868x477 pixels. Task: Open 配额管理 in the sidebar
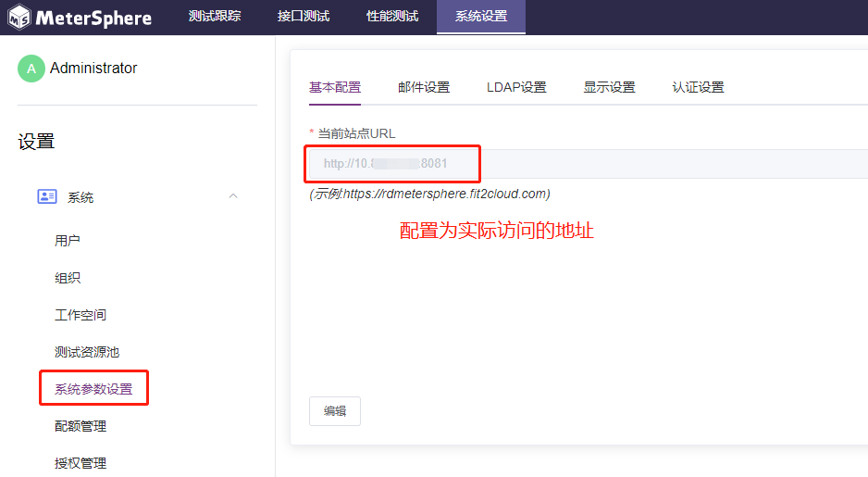81,426
